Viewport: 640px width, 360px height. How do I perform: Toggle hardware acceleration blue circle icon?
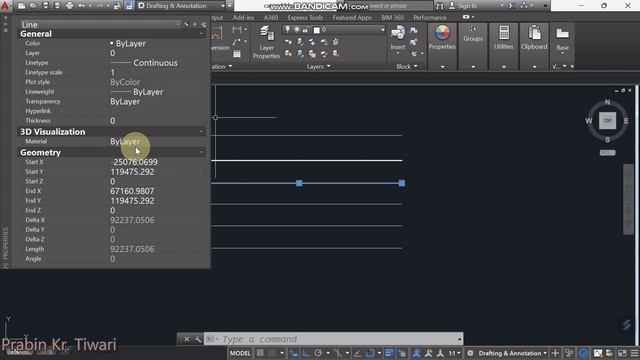583,353
